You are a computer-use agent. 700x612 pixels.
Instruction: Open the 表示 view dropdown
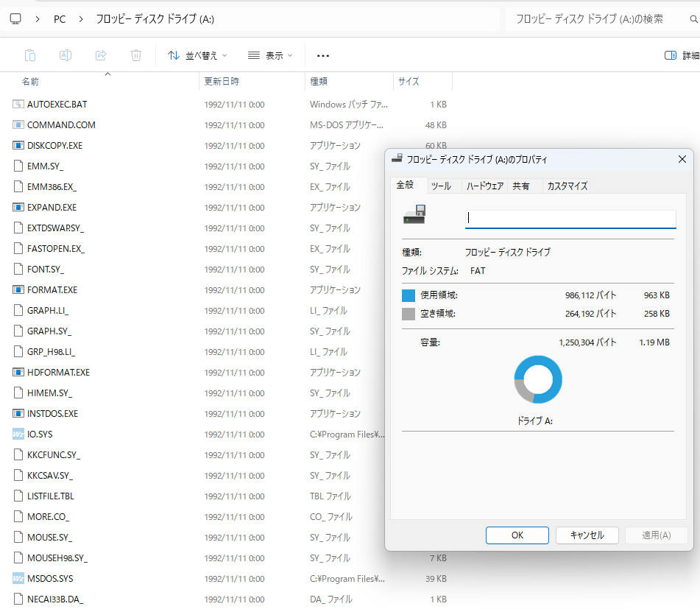tap(270, 55)
